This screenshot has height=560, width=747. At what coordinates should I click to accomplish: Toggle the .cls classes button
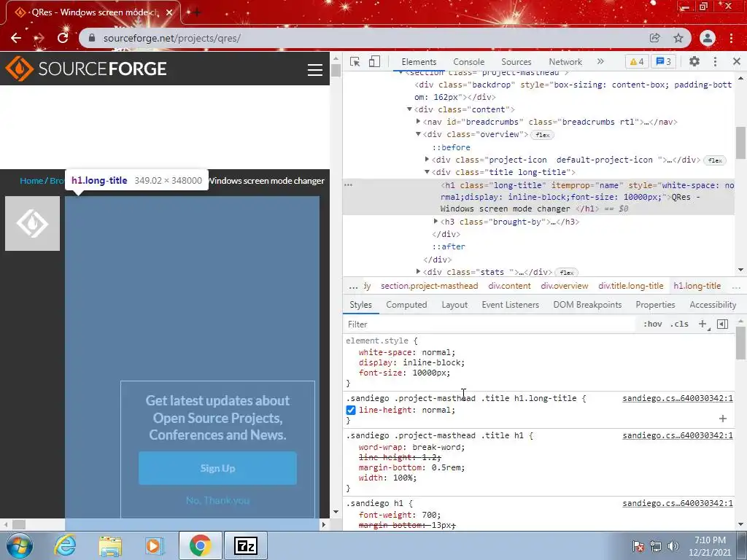coord(679,324)
